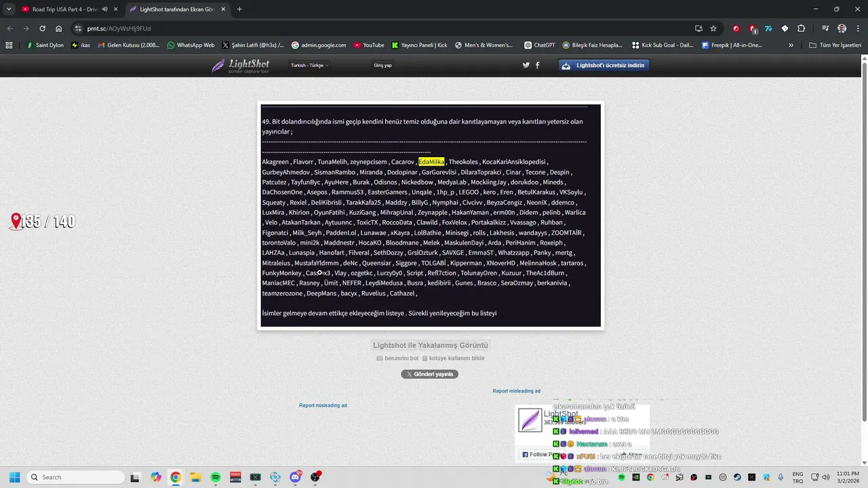
Task: Open Discord from the taskbar
Action: point(295,477)
